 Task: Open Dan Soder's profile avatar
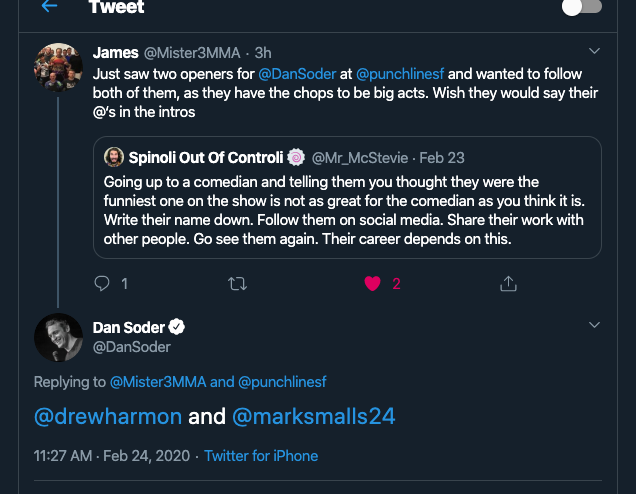click(x=58, y=337)
